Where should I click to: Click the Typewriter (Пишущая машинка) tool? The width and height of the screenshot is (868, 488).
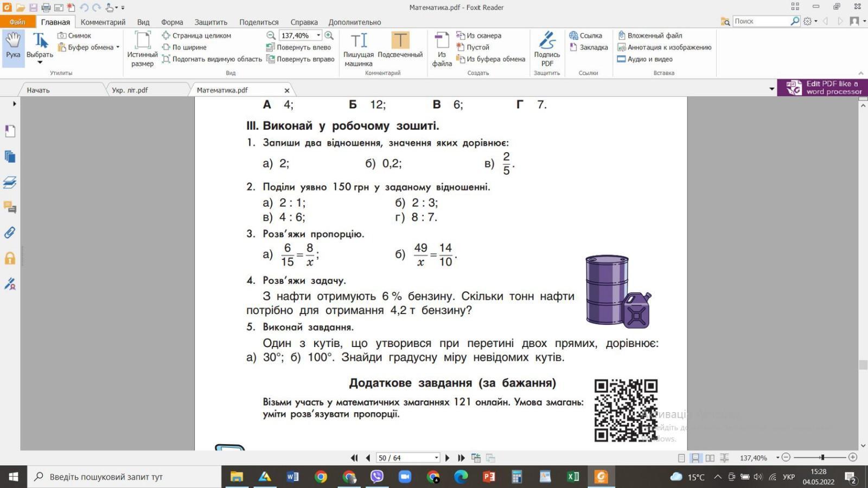tap(359, 47)
